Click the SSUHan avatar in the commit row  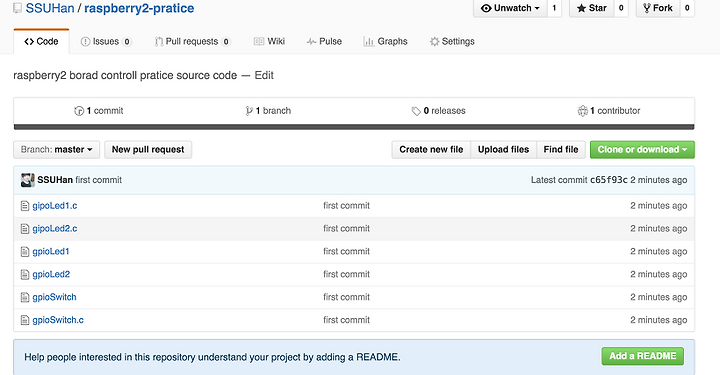tap(28, 180)
